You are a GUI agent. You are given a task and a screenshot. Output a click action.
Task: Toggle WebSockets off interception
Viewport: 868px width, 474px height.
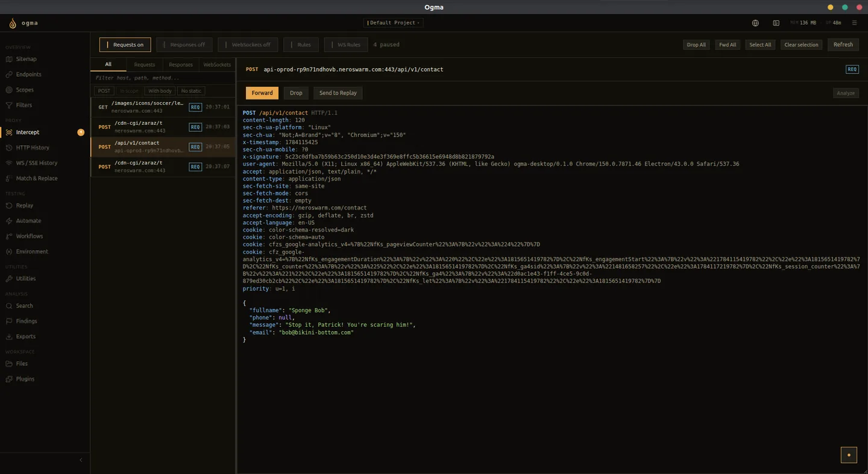pyautogui.click(x=248, y=45)
